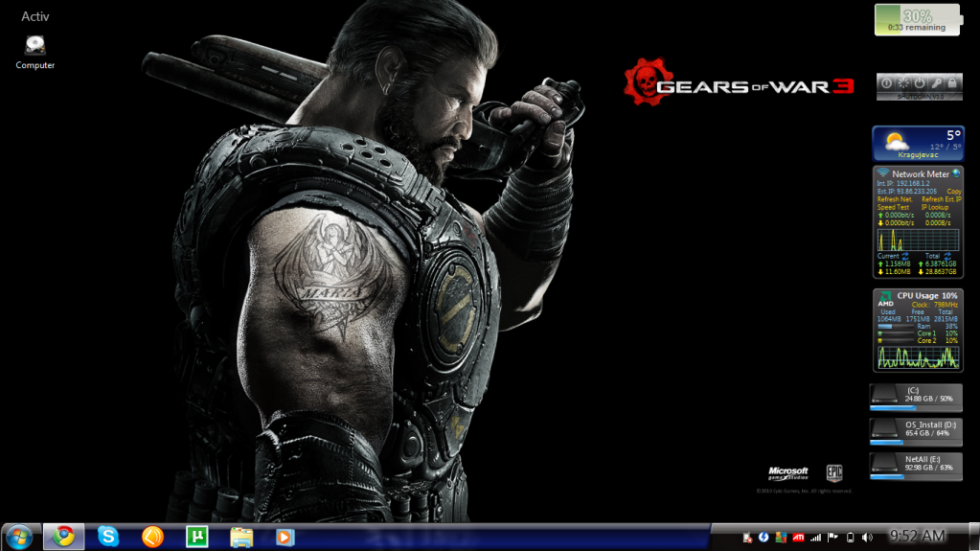Open the Windows Start menu
980x551 pixels.
(x=19, y=538)
